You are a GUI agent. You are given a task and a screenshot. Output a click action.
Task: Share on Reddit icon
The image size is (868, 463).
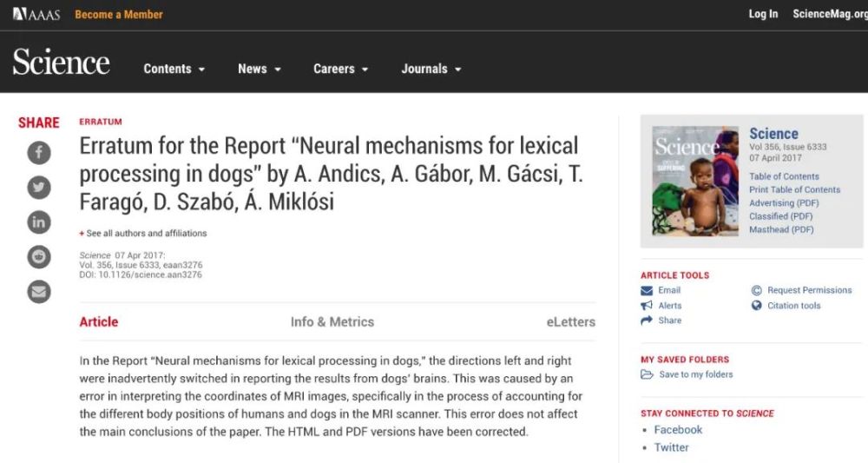(x=39, y=257)
